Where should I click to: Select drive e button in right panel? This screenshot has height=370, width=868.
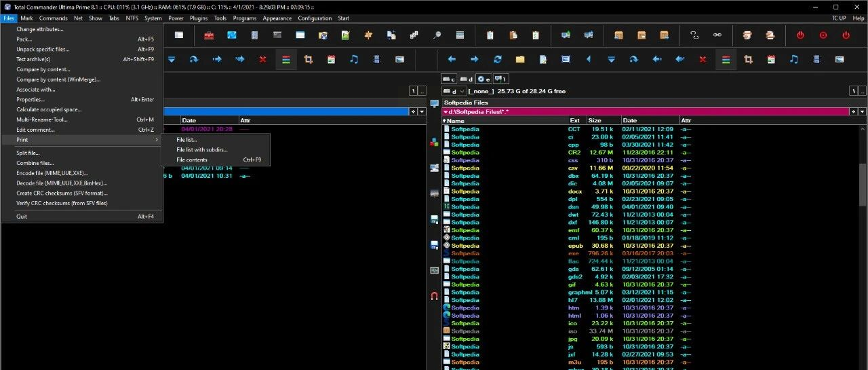click(x=484, y=79)
